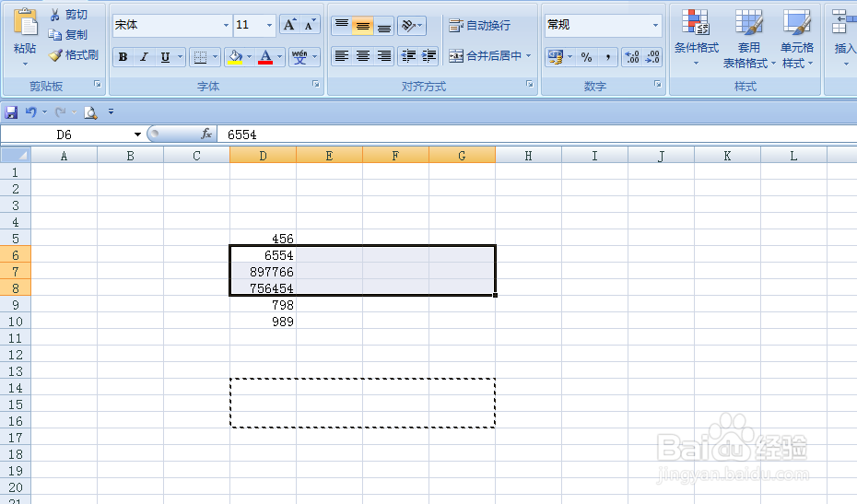Click Merge and Center (合并后居中)

tap(486, 56)
